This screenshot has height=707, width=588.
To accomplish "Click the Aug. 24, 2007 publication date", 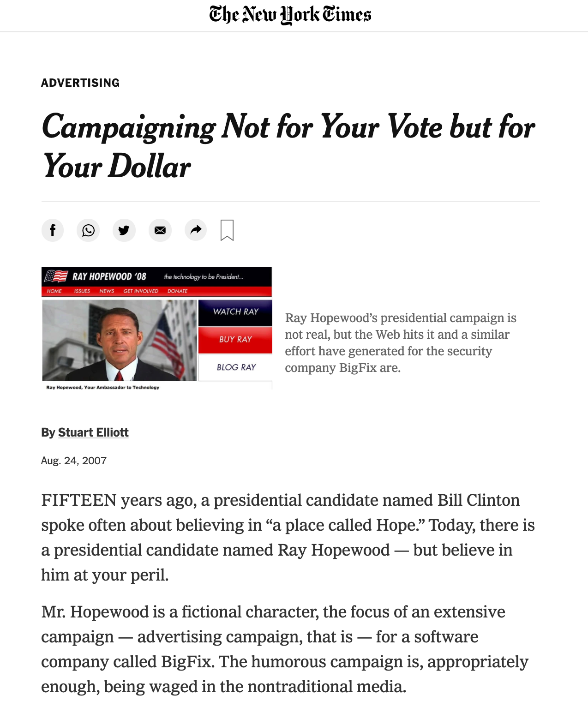I will (x=74, y=461).
